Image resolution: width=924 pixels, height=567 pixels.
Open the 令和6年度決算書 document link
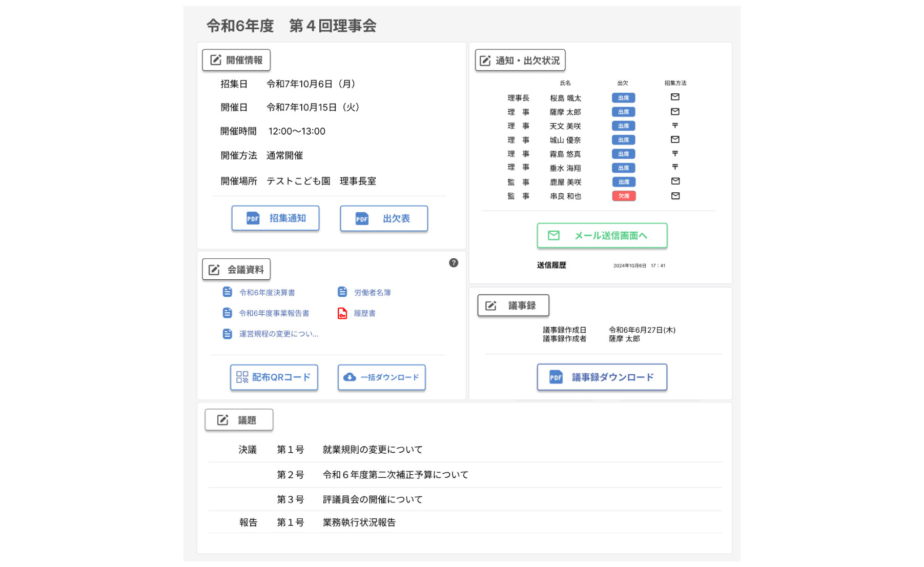pyautogui.click(x=268, y=291)
